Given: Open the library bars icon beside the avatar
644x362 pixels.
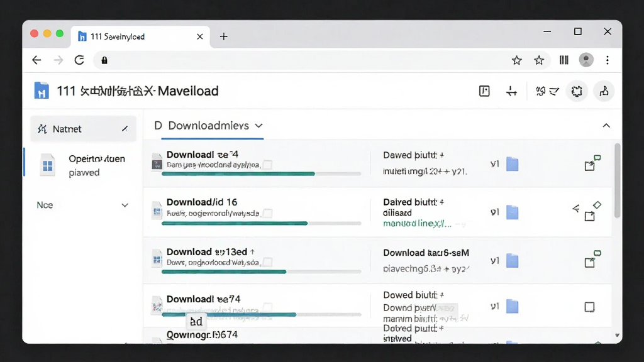Looking at the screenshot, I should [x=564, y=60].
